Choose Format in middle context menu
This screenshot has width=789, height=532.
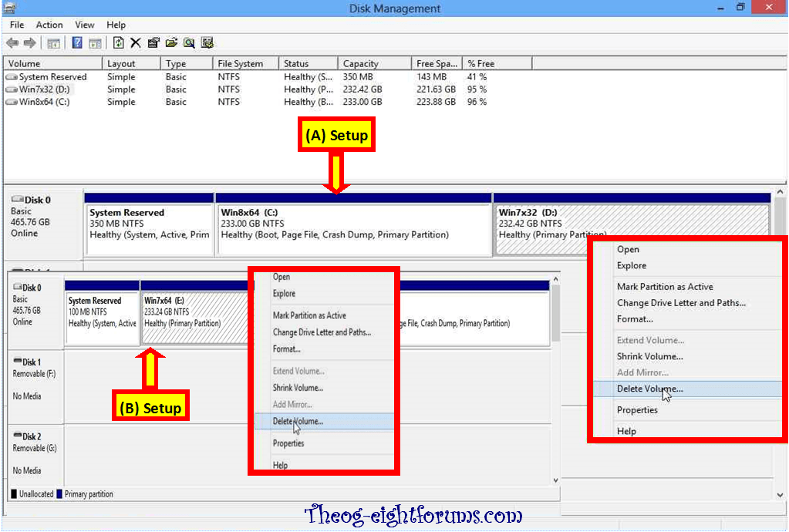pyautogui.click(x=324, y=349)
